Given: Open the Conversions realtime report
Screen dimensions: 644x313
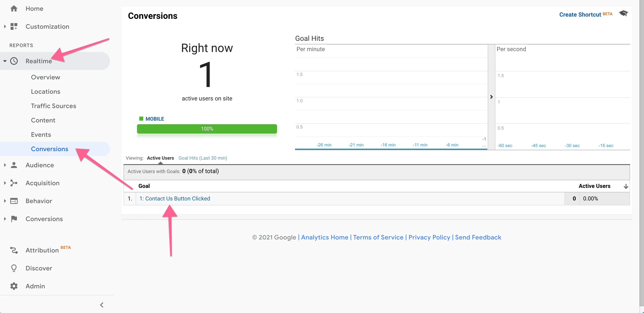Looking at the screenshot, I should [49, 149].
